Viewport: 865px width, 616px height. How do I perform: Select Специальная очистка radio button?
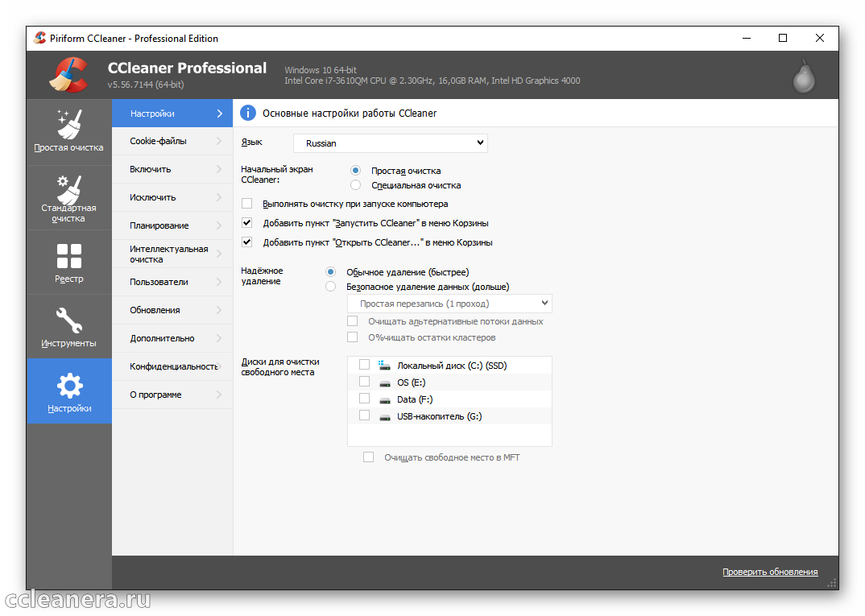355,185
